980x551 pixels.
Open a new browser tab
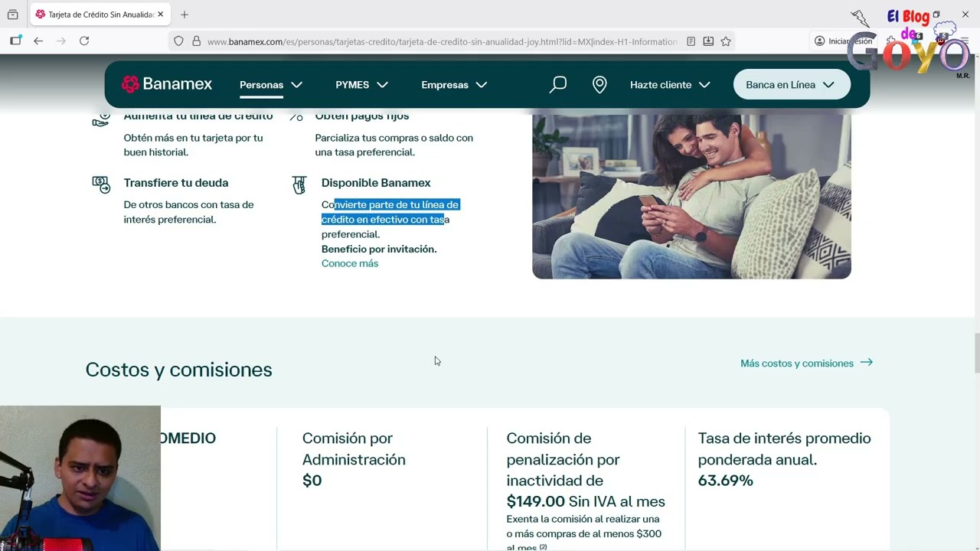185,15
